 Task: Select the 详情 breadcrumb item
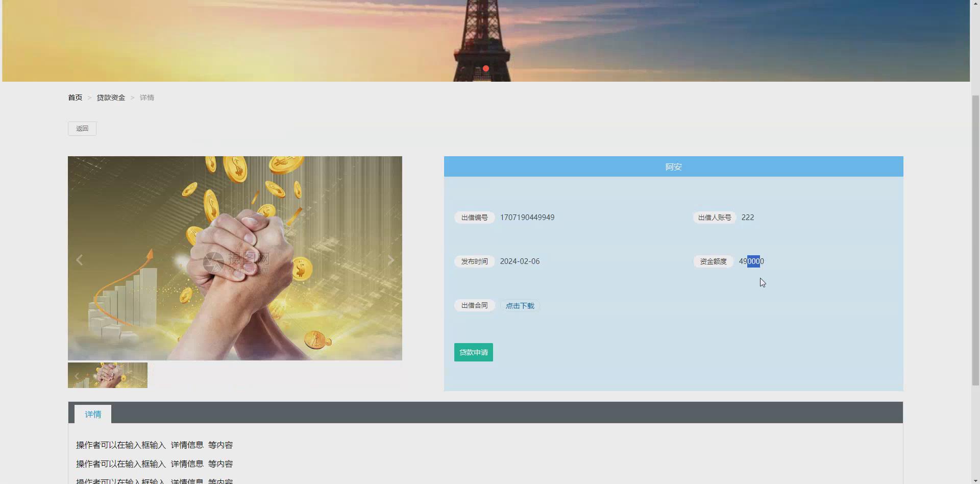click(147, 98)
